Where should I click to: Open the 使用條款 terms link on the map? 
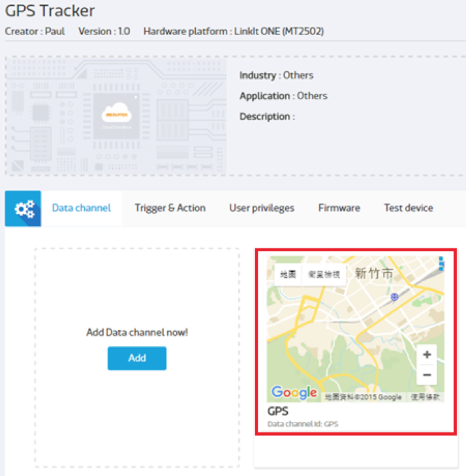[x=426, y=397]
